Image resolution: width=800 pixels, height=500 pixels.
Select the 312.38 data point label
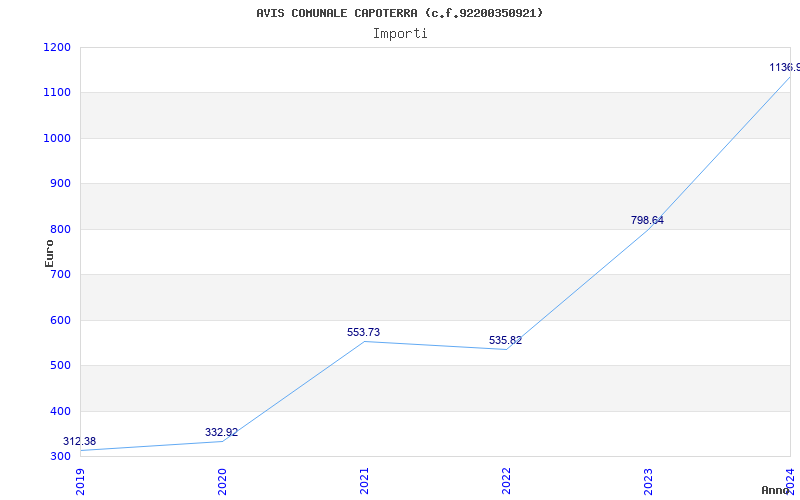pos(80,441)
